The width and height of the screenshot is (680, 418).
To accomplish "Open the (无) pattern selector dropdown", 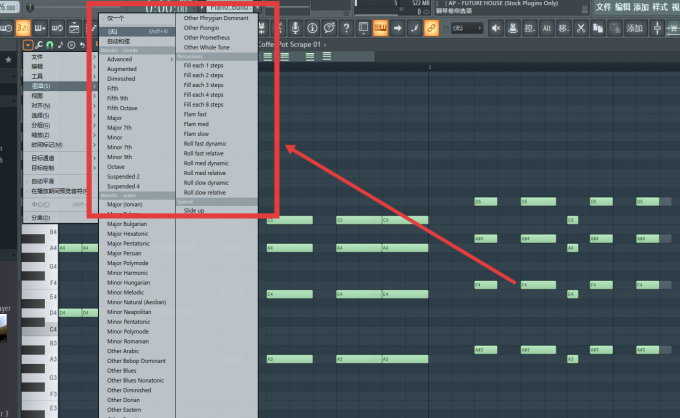I will 467,28.
